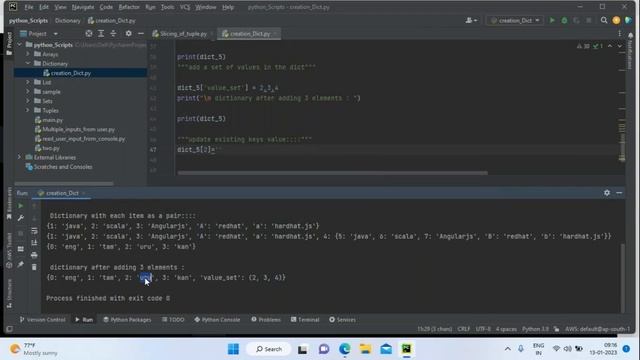Click taskbar Search box
The image size is (640, 360).
[269, 349]
